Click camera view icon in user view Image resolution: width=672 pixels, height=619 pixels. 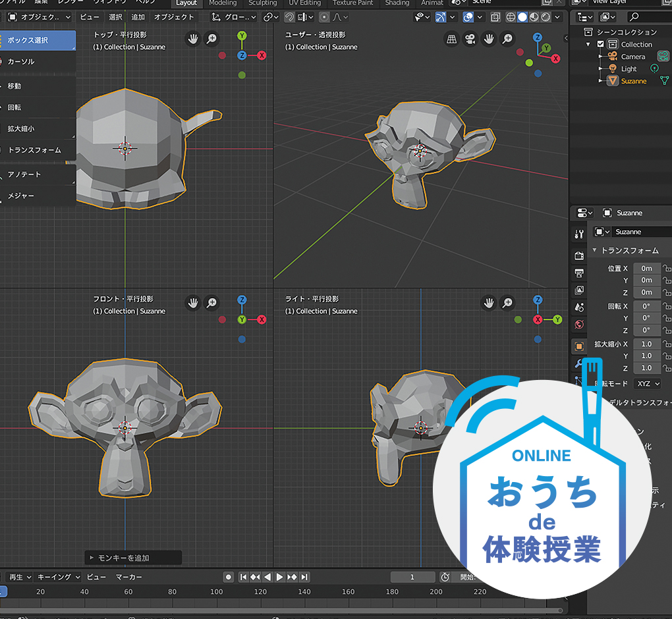coord(470,39)
